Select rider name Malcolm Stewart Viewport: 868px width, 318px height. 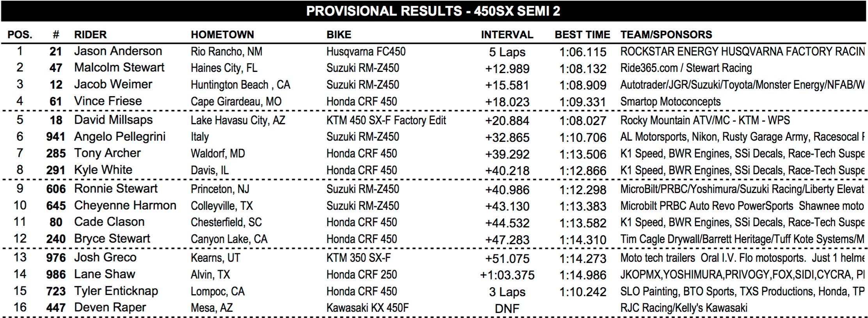click(119, 68)
